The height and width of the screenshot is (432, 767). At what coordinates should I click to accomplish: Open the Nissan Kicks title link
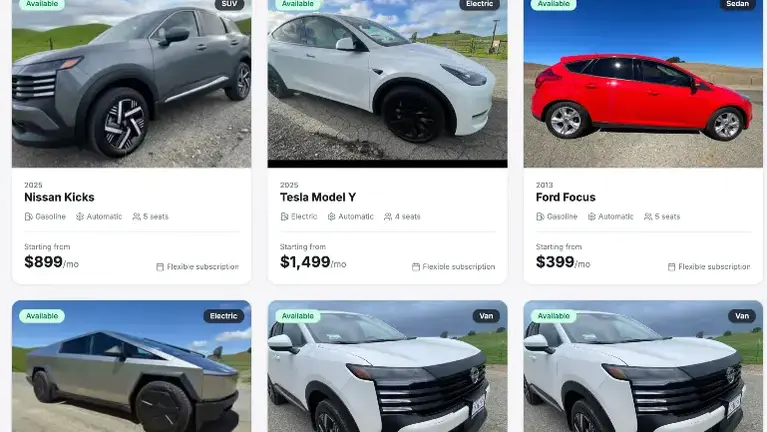[59, 197]
